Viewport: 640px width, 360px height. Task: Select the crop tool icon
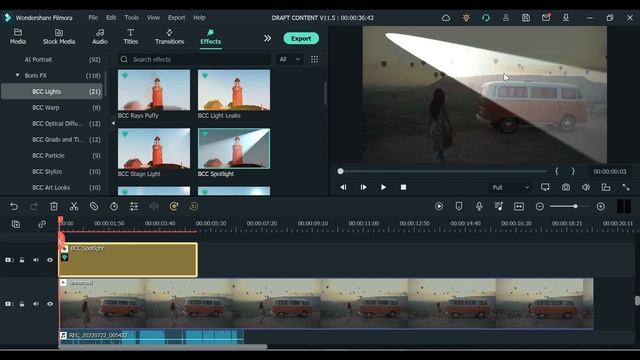click(94, 207)
